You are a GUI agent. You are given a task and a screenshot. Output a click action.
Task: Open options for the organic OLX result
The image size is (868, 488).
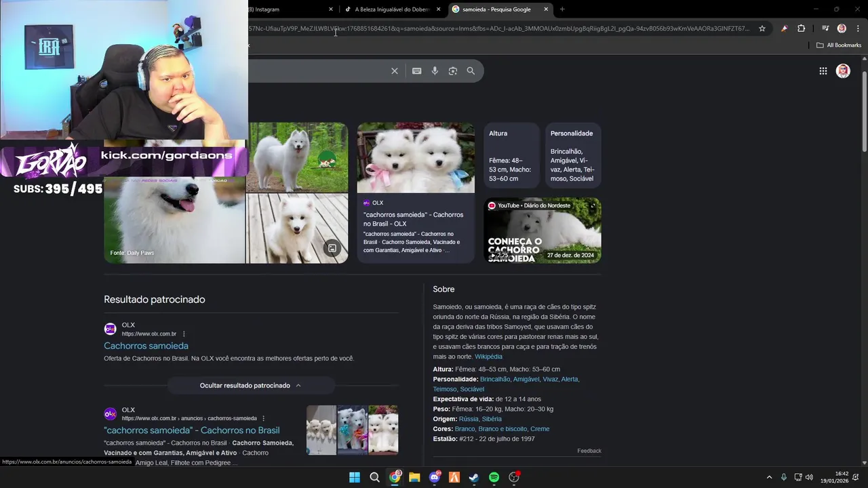click(264, 418)
